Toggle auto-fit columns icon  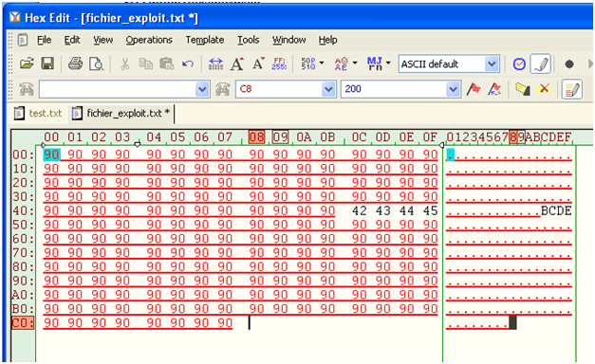pyautogui.click(x=215, y=64)
